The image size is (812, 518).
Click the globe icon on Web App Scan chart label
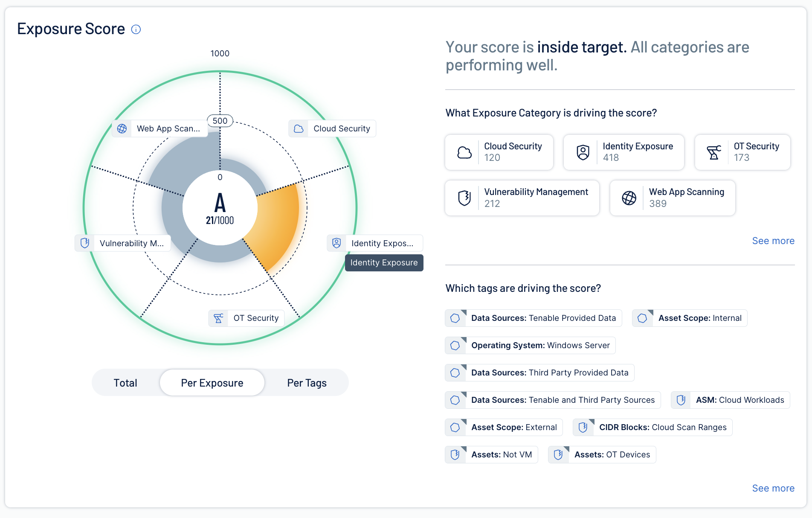click(122, 128)
